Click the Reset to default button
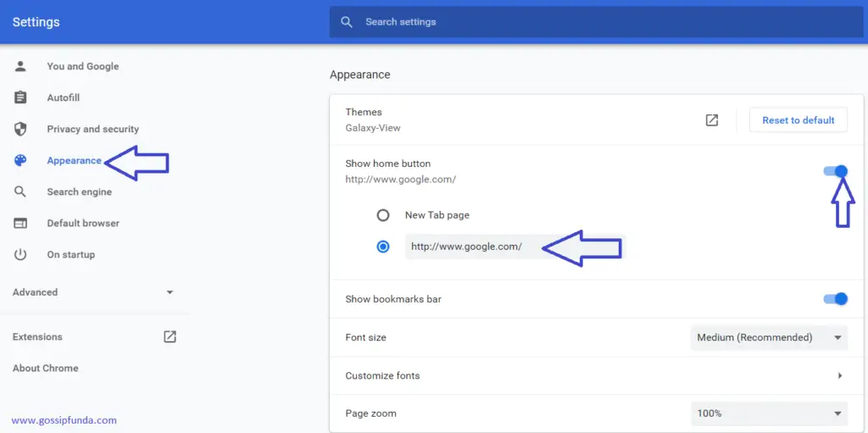The height and width of the screenshot is (433, 868). coord(798,120)
